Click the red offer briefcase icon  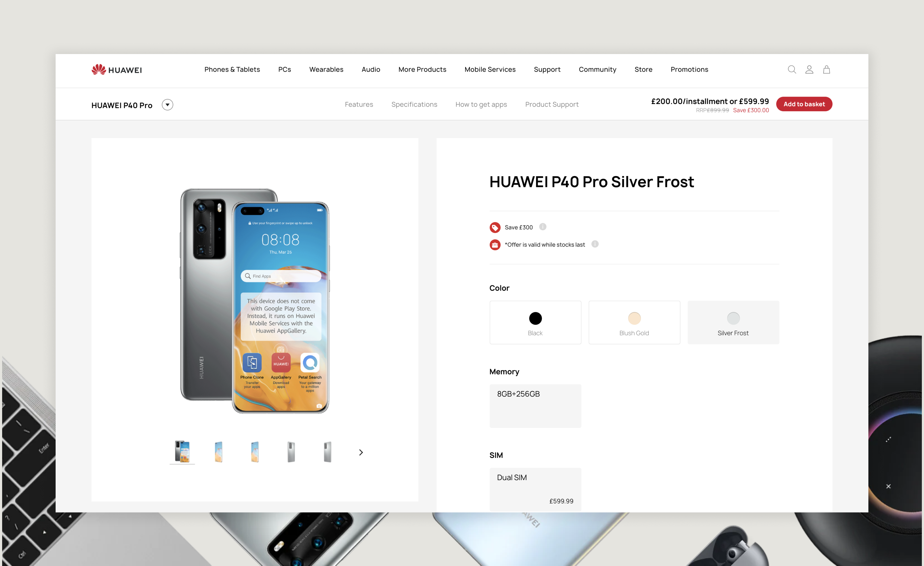click(x=495, y=244)
